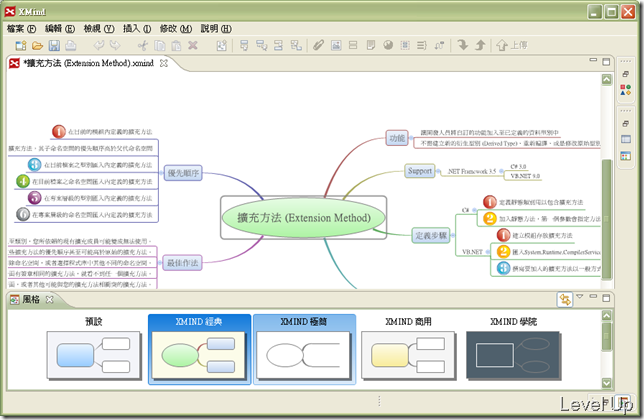This screenshot has height=420, width=644.
Task: Add a summary bracket to topics
Action: click(x=422, y=45)
